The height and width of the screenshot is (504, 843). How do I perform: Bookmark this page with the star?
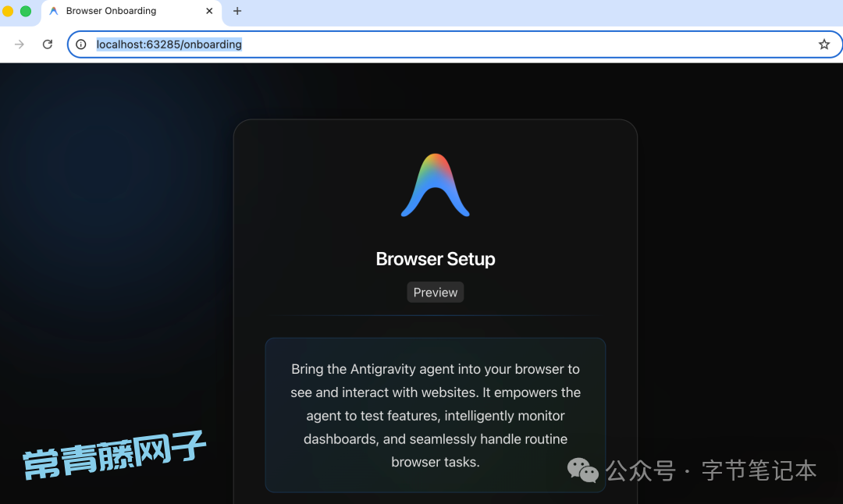[823, 44]
